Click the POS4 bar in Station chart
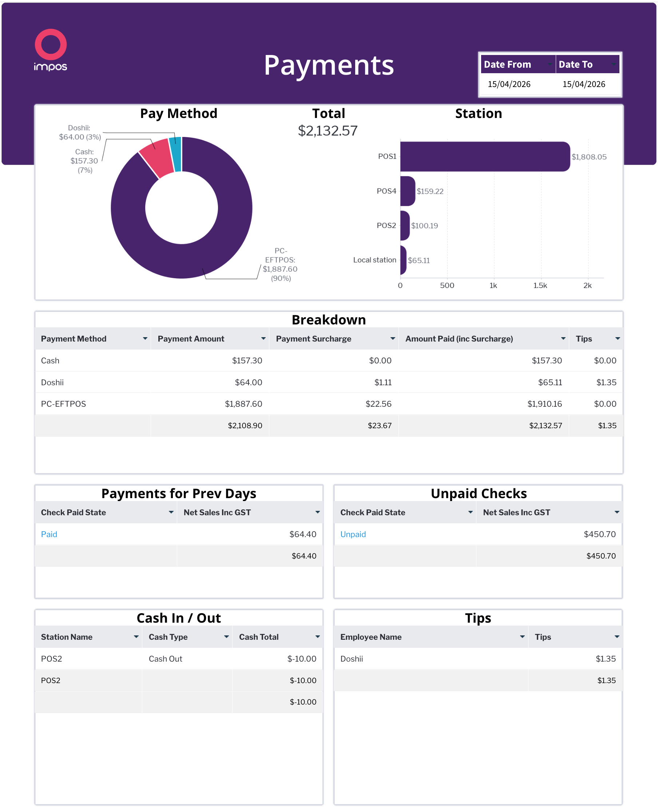Screen dimensions: 658x812 [x=407, y=191]
